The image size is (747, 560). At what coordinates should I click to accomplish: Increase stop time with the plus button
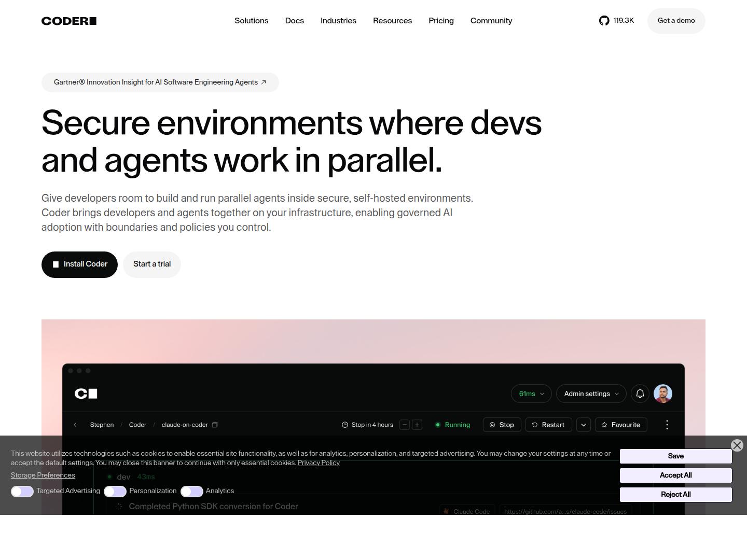pos(417,425)
